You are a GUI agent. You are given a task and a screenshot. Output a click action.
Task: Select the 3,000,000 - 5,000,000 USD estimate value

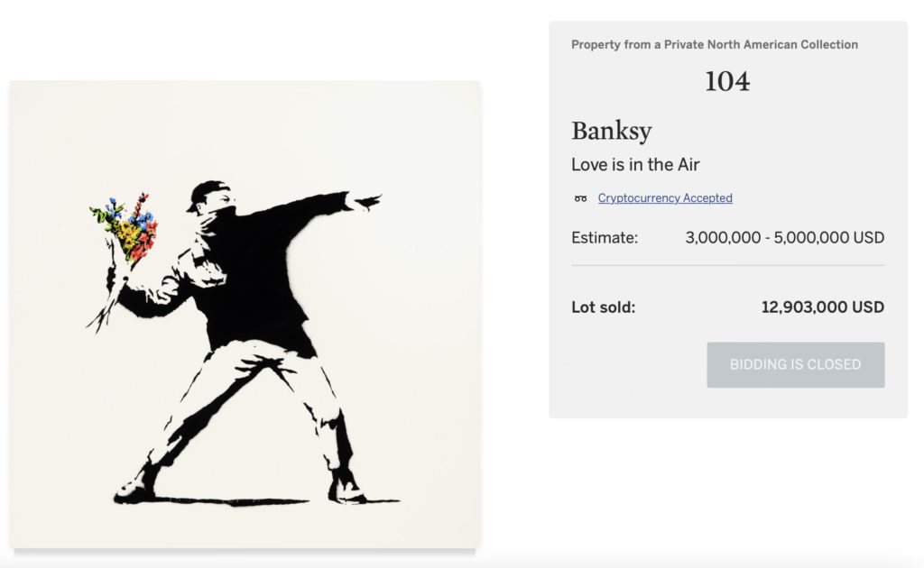[x=784, y=238]
